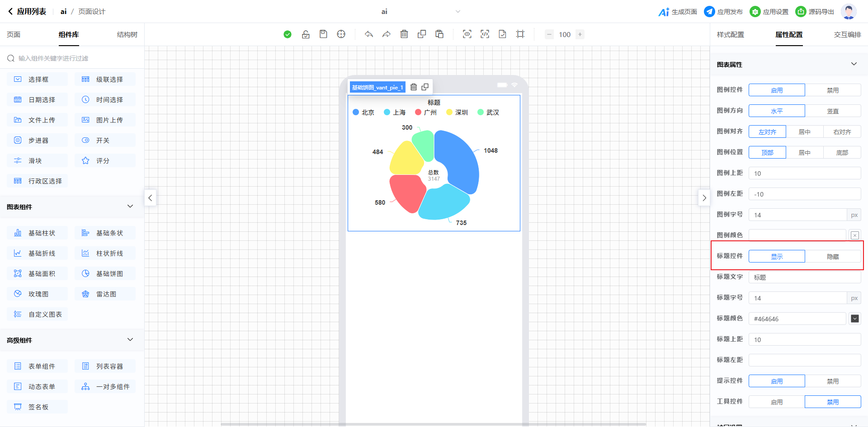Collapse the 图表组件 group
This screenshot has width=868, height=427.
pyautogui.click(x=130, y=206)
